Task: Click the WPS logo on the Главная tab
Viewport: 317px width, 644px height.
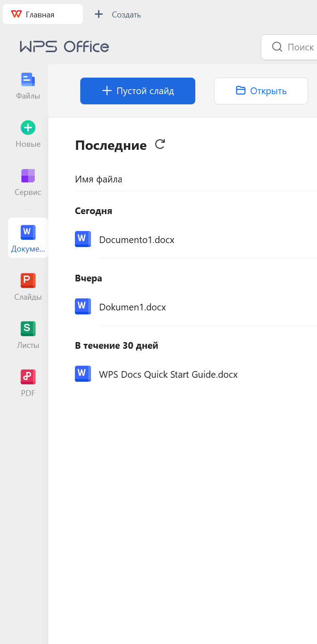Action: (16, 14)
